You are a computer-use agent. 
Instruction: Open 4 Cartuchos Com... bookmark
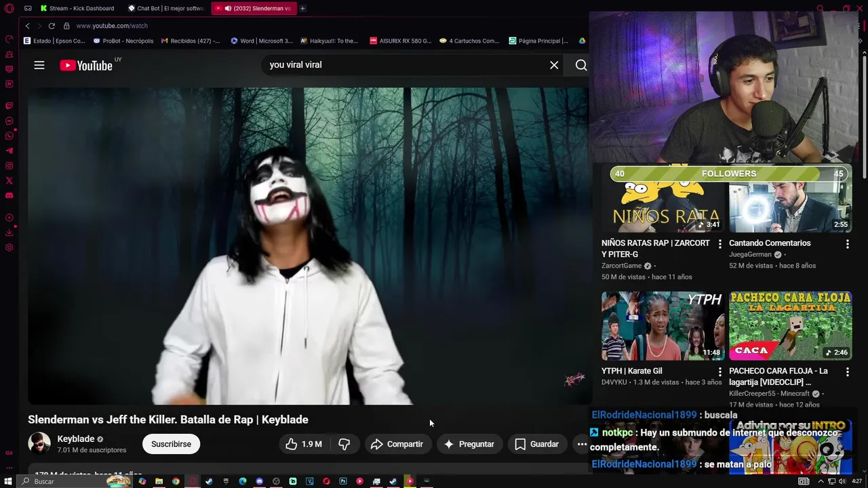pos(469,41)
